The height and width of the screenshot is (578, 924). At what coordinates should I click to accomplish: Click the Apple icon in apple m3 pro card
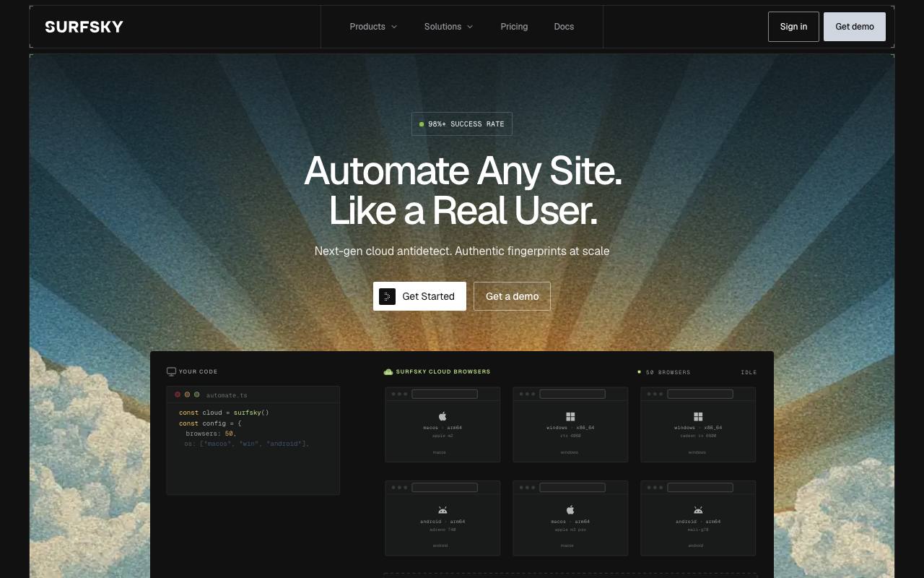pos(570,510)
